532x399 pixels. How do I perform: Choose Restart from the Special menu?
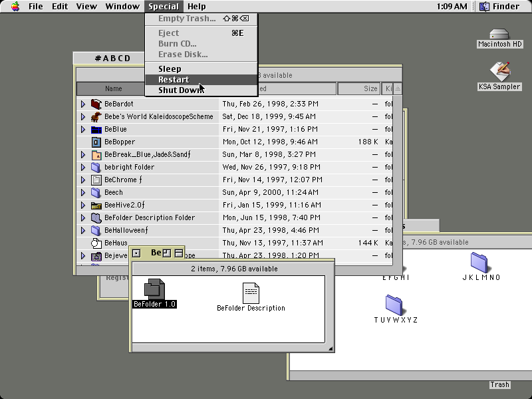coord(201,79)
